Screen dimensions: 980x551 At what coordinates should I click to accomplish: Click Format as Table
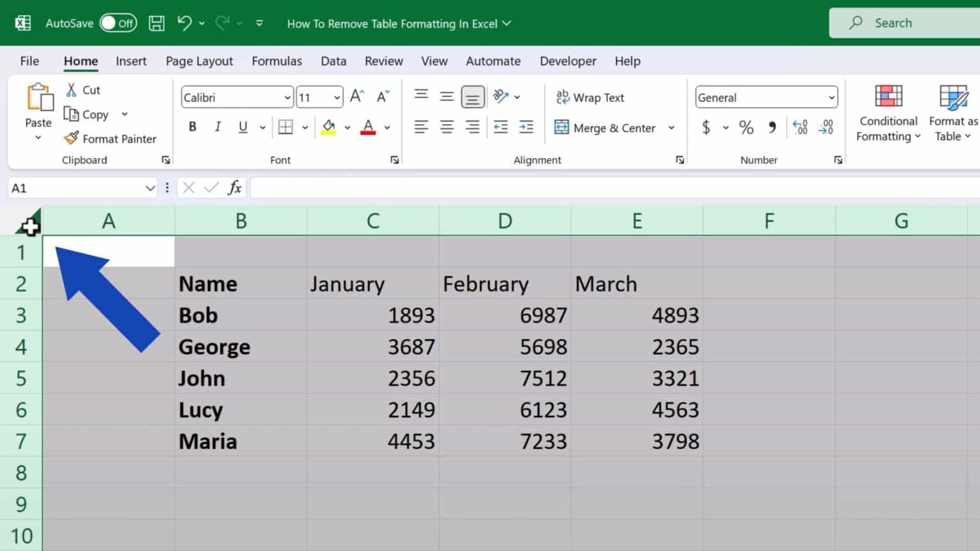(952, 114)
